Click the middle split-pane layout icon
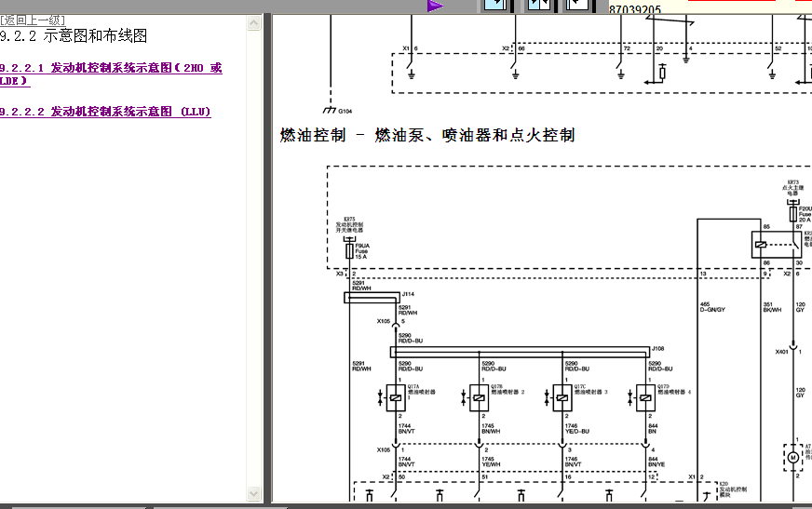The image size is (812, 509). coord(539,6)
